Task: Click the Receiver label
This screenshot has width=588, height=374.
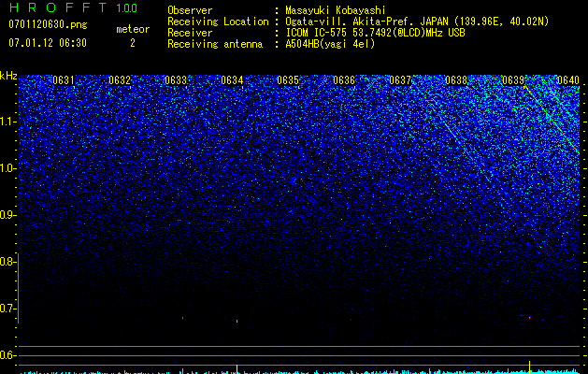Action: (x=190, y=33)
